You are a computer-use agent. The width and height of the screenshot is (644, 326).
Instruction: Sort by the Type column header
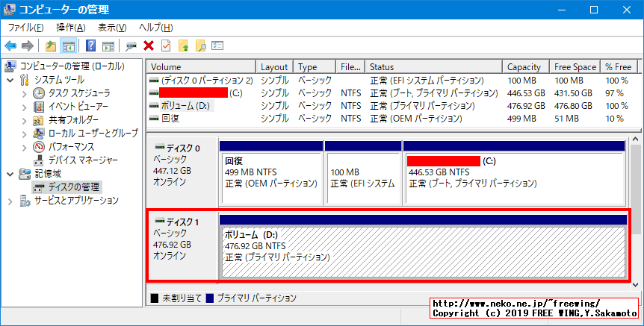point(315,67)
